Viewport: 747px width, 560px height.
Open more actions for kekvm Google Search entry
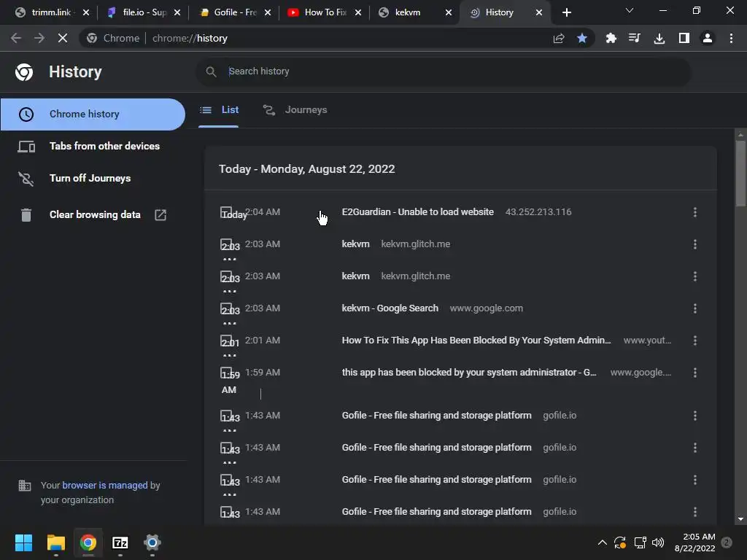click(x=695, y=308)
